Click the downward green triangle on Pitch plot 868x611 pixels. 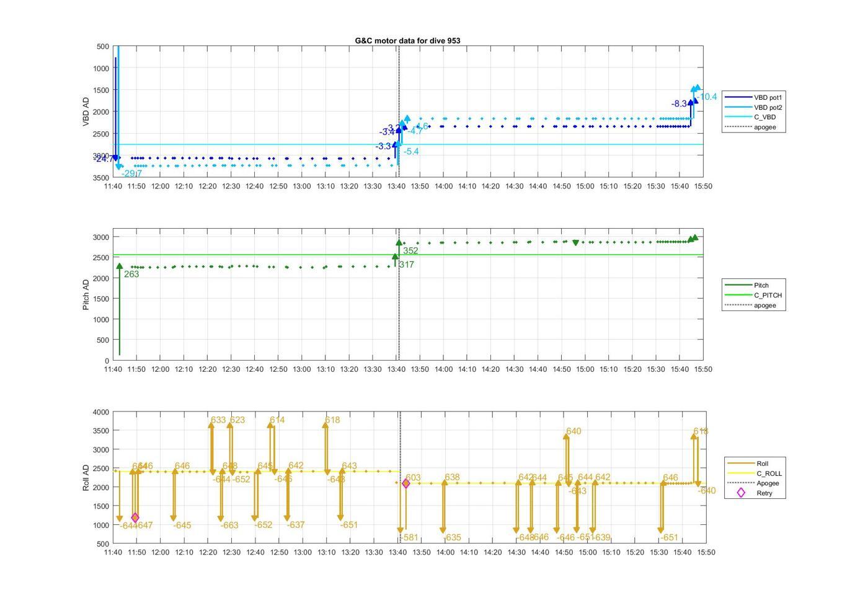576,243
